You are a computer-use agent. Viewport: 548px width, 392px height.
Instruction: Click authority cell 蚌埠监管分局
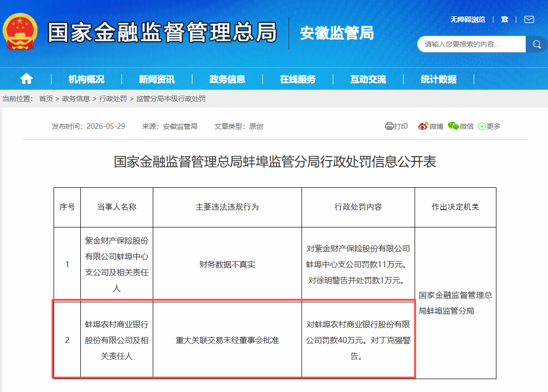[x=455, y=303]
